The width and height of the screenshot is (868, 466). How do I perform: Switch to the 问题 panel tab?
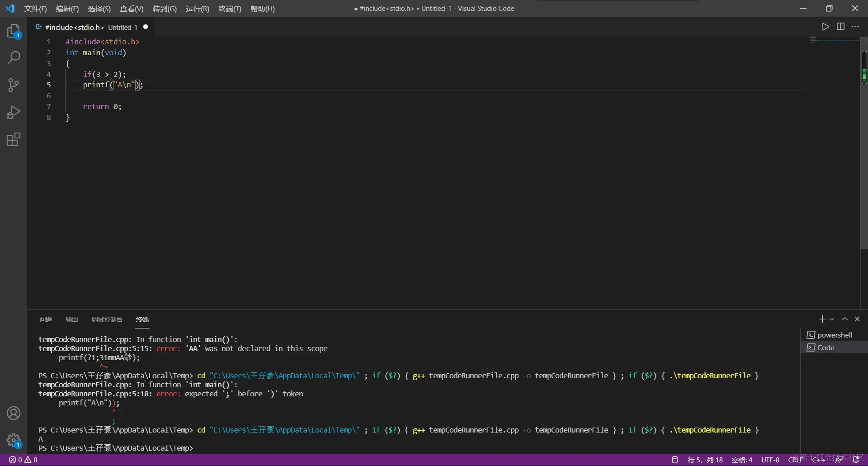click(x=46, y=319)
